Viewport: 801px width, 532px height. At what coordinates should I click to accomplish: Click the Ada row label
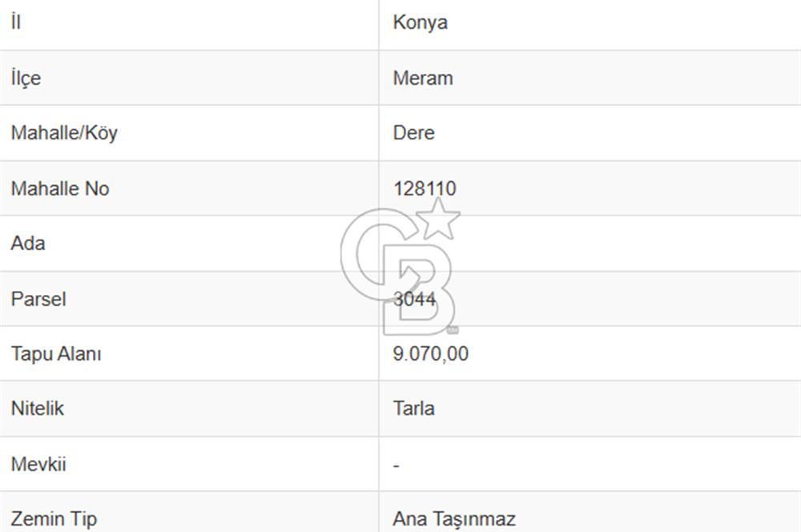pos(28,244)
